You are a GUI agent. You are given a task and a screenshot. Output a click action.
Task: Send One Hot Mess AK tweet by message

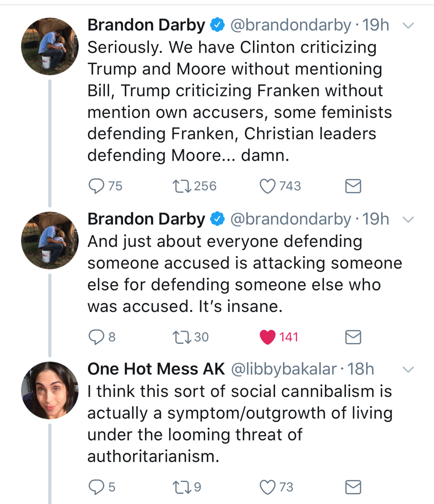click(x=353, y=486)
